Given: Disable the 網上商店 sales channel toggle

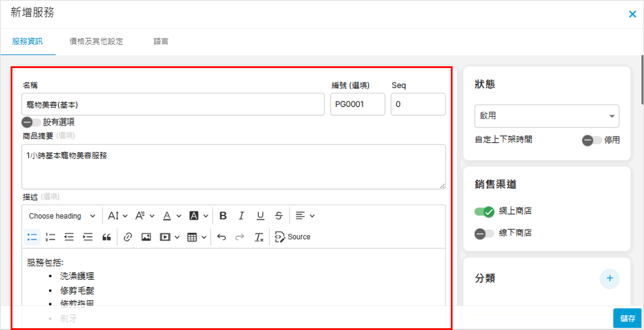Looking at the screenshot, I should tap(484, 211).
